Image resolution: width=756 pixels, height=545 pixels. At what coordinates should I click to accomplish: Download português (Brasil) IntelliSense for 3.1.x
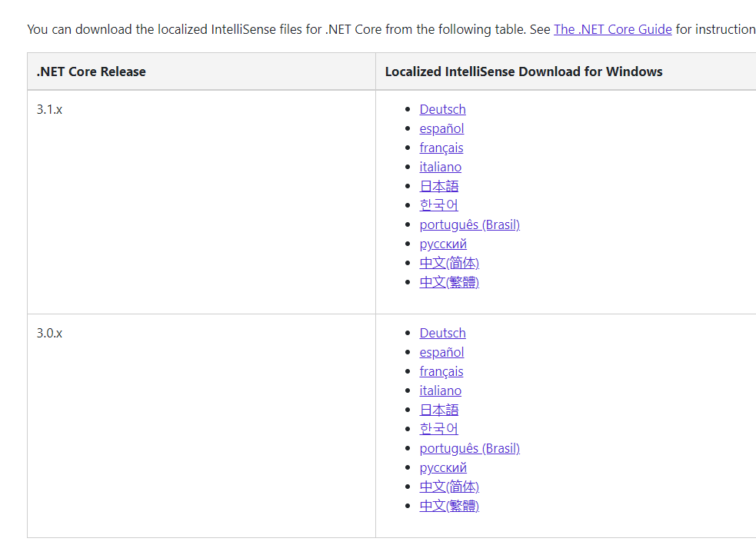pos(470,224)
